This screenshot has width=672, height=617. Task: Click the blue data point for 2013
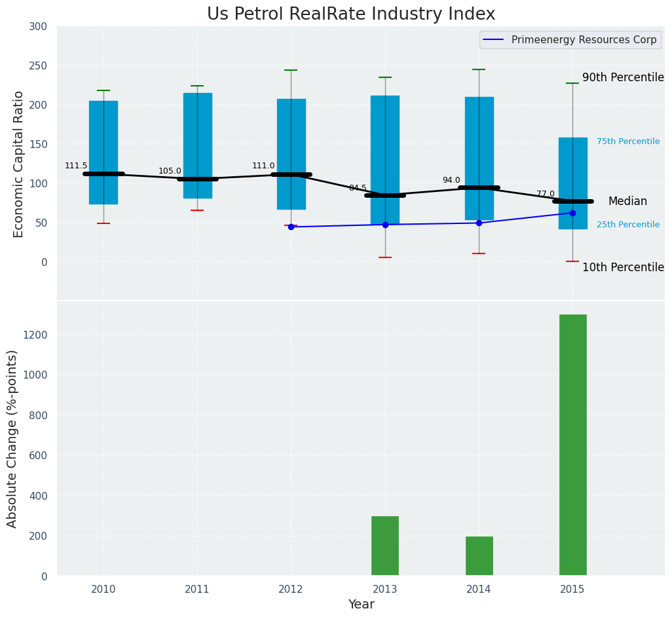click(x=385, y=225)
